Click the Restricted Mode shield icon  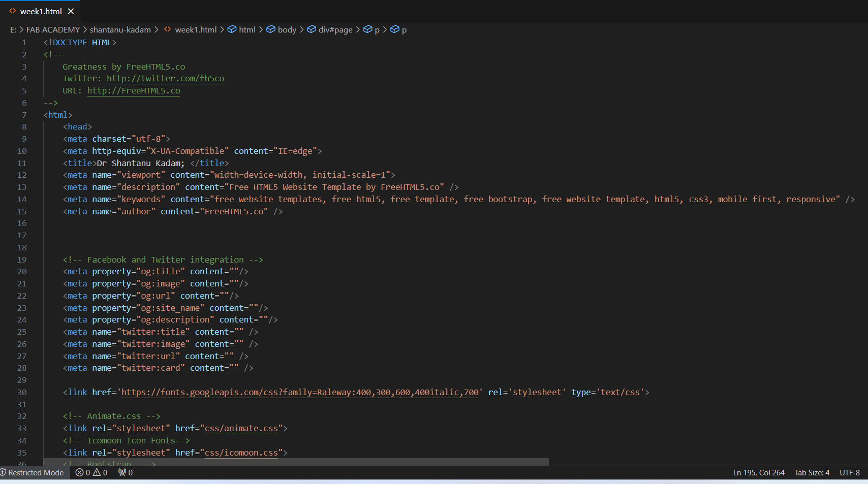point(4,472)
